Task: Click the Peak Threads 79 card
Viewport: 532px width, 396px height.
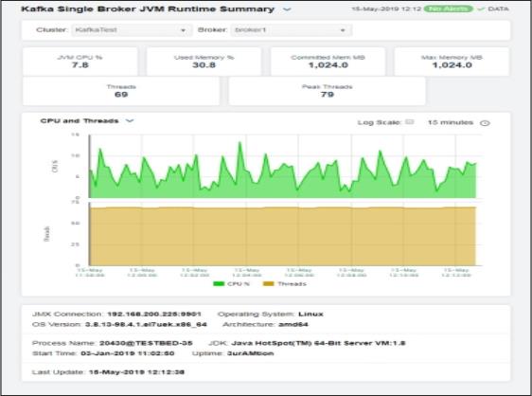Action: [x=328, y=91]
